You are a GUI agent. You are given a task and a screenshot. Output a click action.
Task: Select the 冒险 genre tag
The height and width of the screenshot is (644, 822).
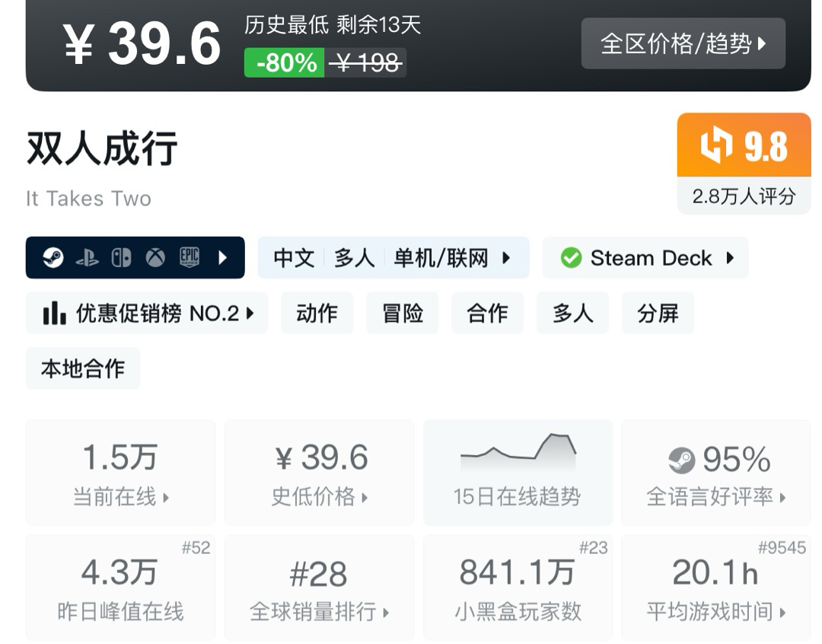402,313
